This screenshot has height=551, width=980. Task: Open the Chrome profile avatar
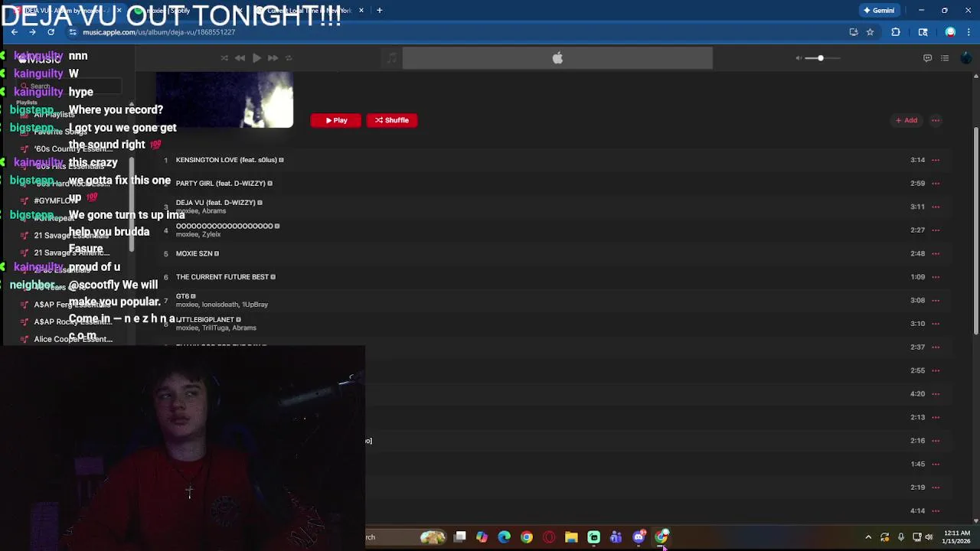click(950, 32)
